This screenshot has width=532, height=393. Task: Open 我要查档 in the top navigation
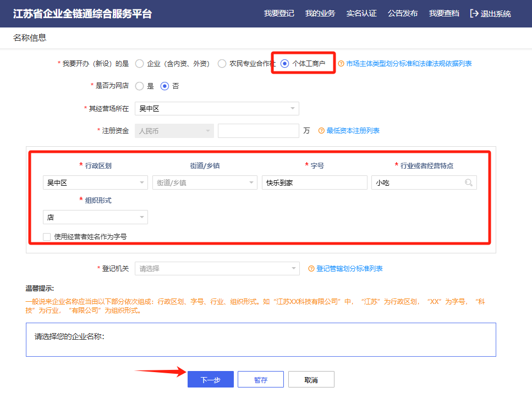click(x=444, y=14)
